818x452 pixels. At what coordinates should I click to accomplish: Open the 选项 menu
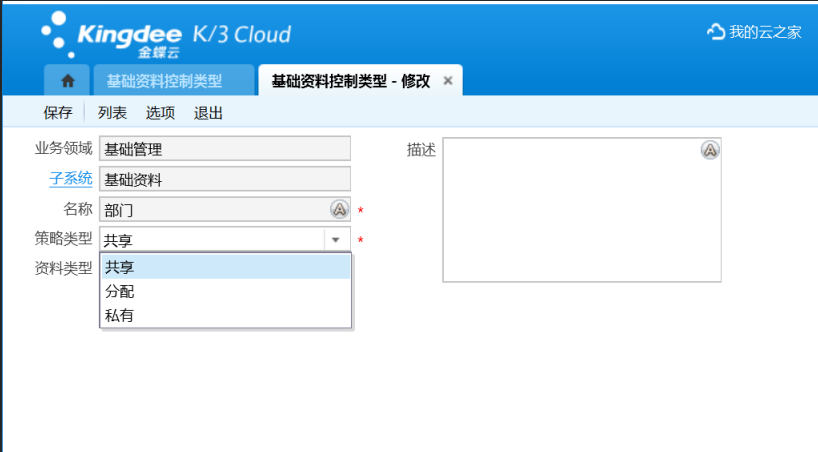160,113
